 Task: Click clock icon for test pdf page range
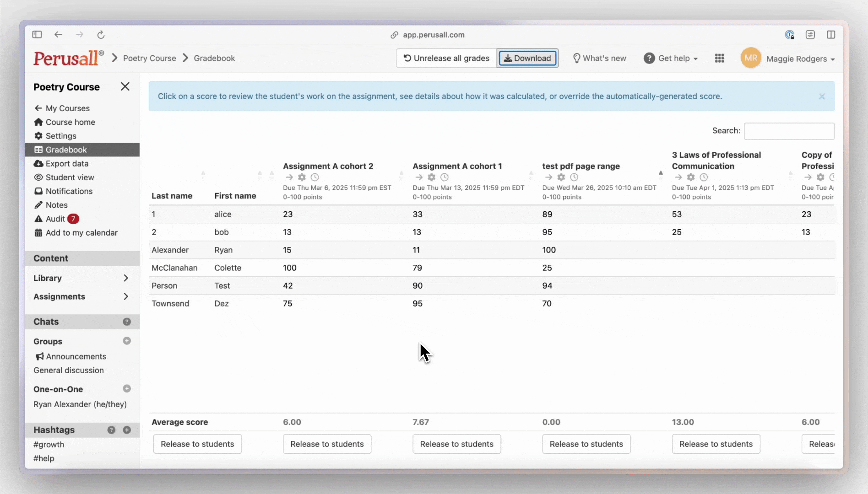coord(574,177)
